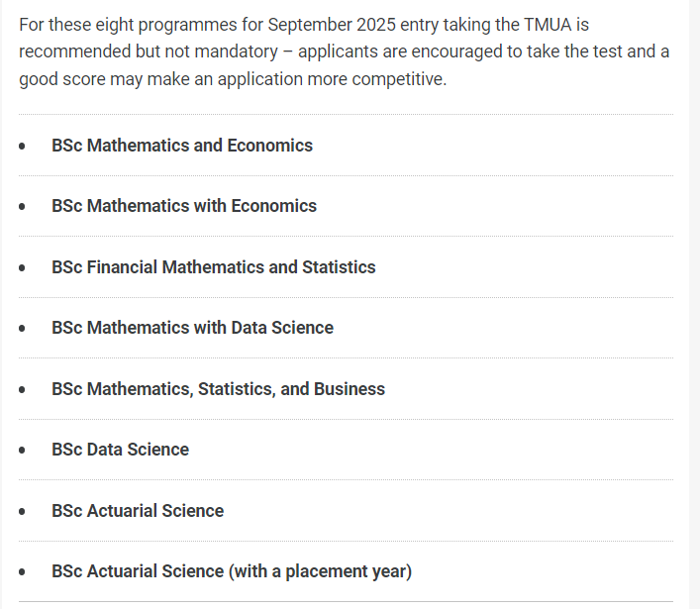Click BSc Financial Mathematics and Statistics
The image size is (700, 609).
point(214,267)
